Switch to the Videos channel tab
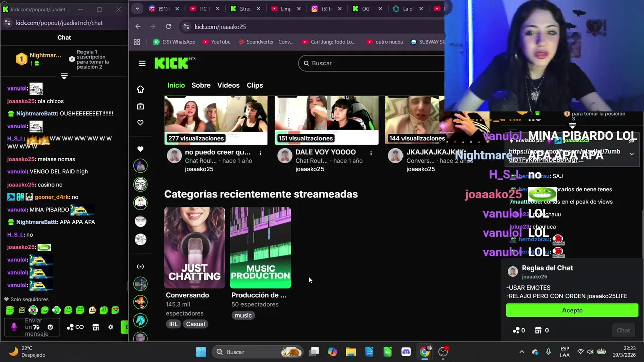The width and height of the screenshot is (644, 362). coord(228,85)
